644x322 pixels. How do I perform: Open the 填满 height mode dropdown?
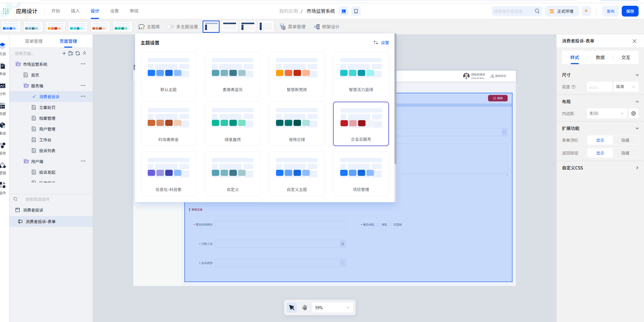click(x=626, y=87)
